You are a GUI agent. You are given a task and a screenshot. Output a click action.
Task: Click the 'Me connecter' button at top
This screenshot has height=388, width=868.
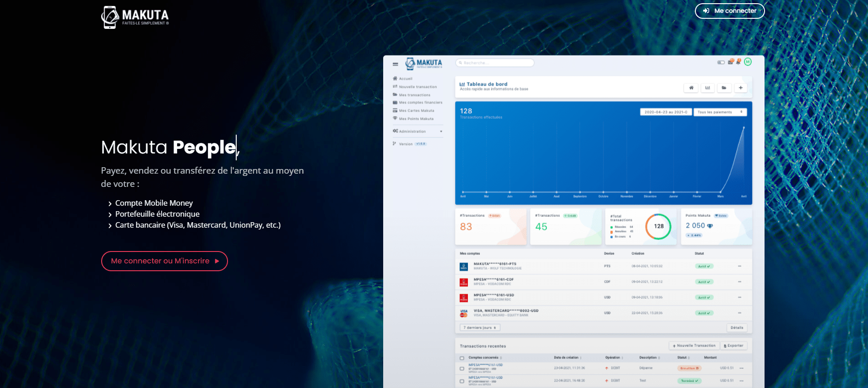(x=730, y=11)
